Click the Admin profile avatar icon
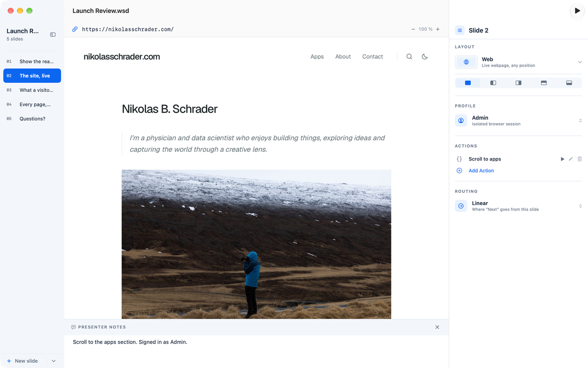Image resolution: width=588 pixels, height=368 pixels. click(461, 120)
